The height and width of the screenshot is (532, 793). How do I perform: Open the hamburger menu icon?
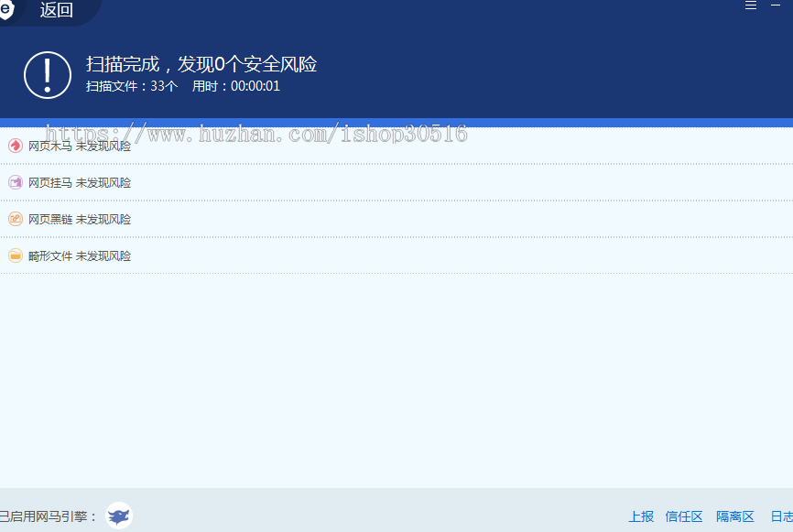(x=751, y=5)
